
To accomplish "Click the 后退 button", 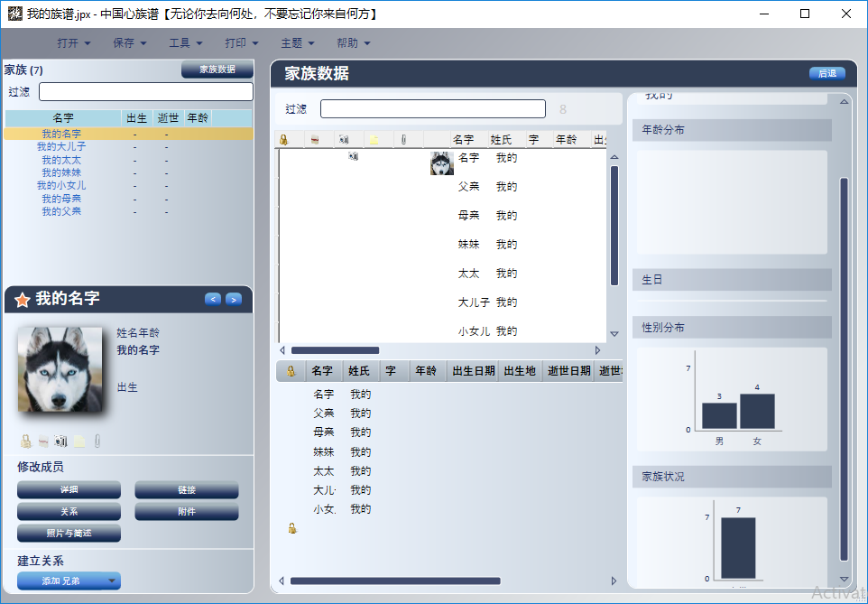I will [x=827, y=73].
